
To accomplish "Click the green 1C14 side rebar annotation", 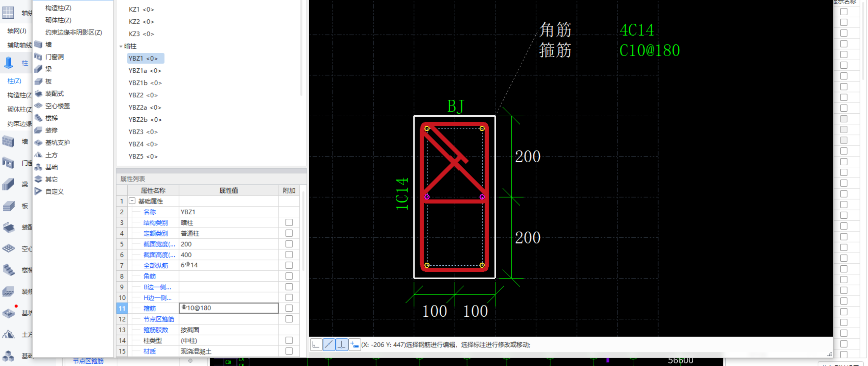I will [x=402, y=194].
